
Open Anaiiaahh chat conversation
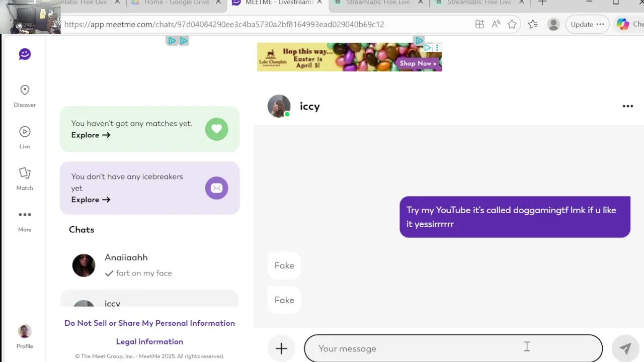coord(149,265)
